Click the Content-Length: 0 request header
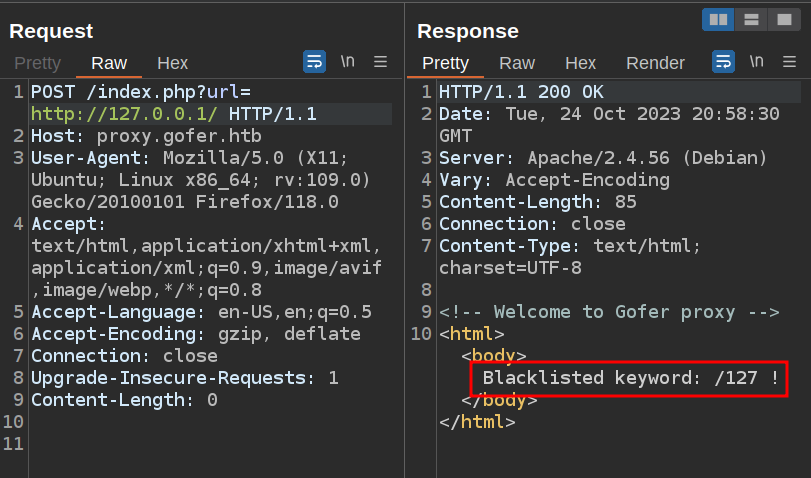 (x=124, y=400)
